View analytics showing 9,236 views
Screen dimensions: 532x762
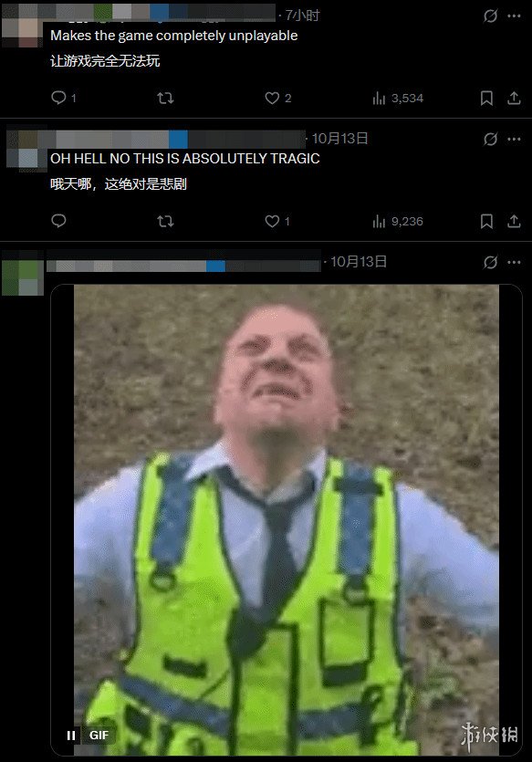point(379,222)
